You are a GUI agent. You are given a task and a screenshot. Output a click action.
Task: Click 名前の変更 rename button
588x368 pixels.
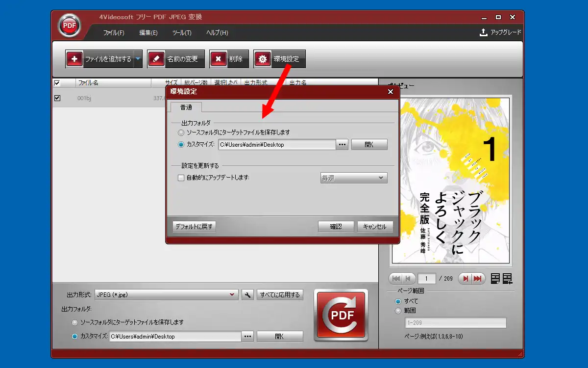(x=176, y=59)
